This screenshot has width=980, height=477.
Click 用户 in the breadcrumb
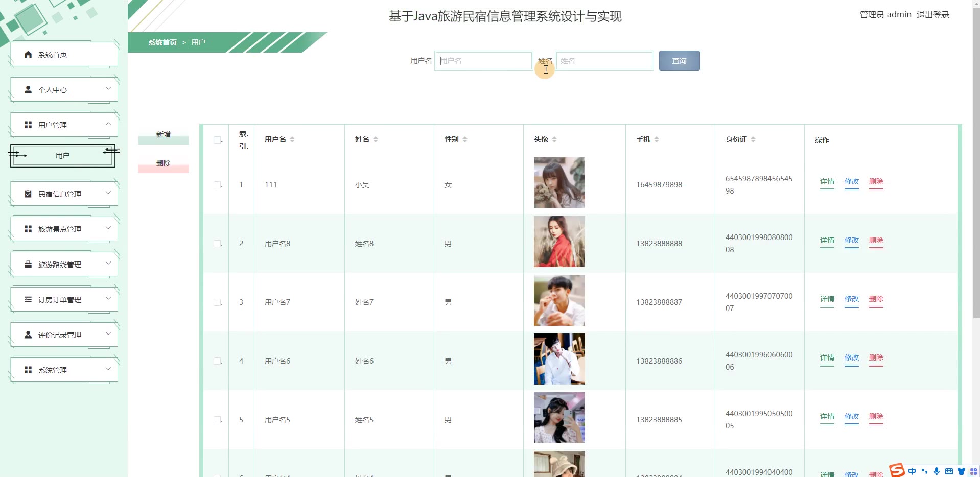pos(198,42)
